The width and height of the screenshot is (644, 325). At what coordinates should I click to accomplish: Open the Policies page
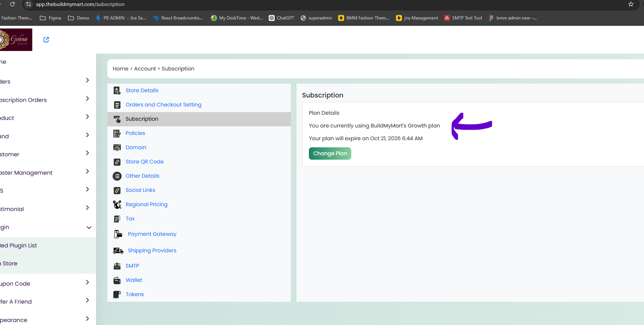click(135, 133)
